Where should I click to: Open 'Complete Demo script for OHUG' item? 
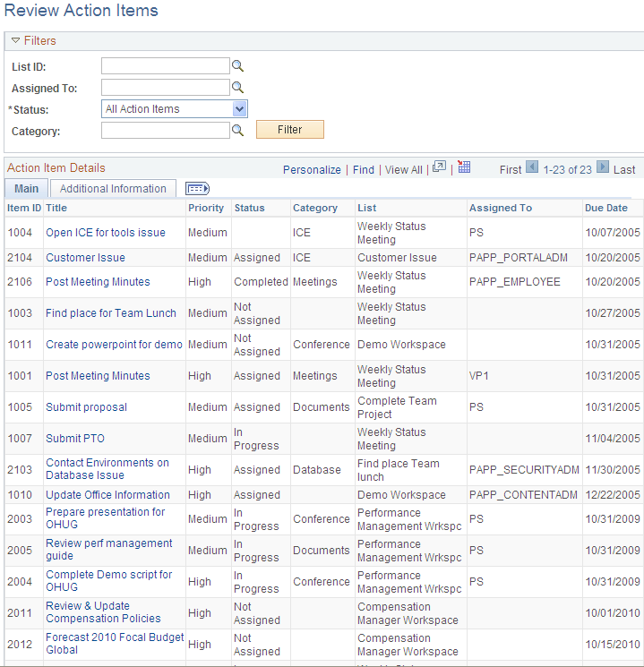[109, 581]
